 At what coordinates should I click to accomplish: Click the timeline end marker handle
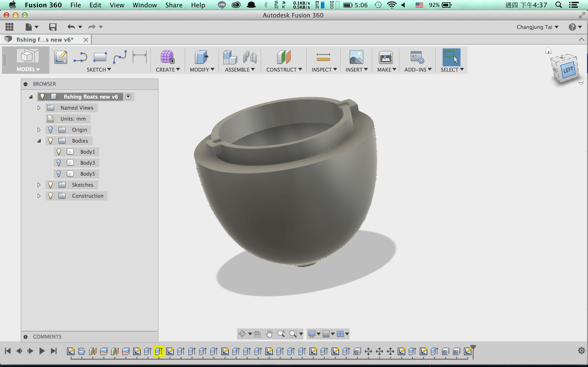pyautogui.click(x=473, y=348)
